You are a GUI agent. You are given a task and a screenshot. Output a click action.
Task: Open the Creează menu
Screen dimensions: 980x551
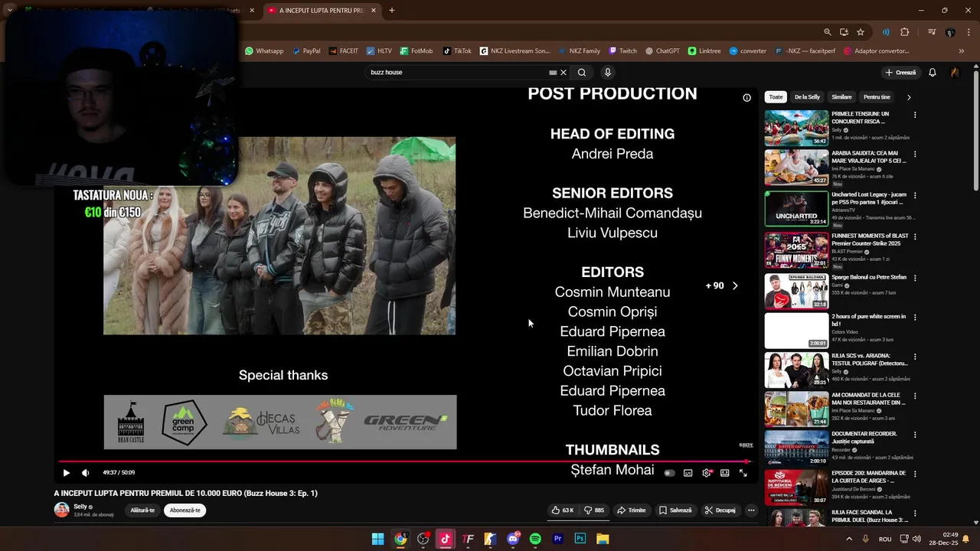(x=900, y=73)
